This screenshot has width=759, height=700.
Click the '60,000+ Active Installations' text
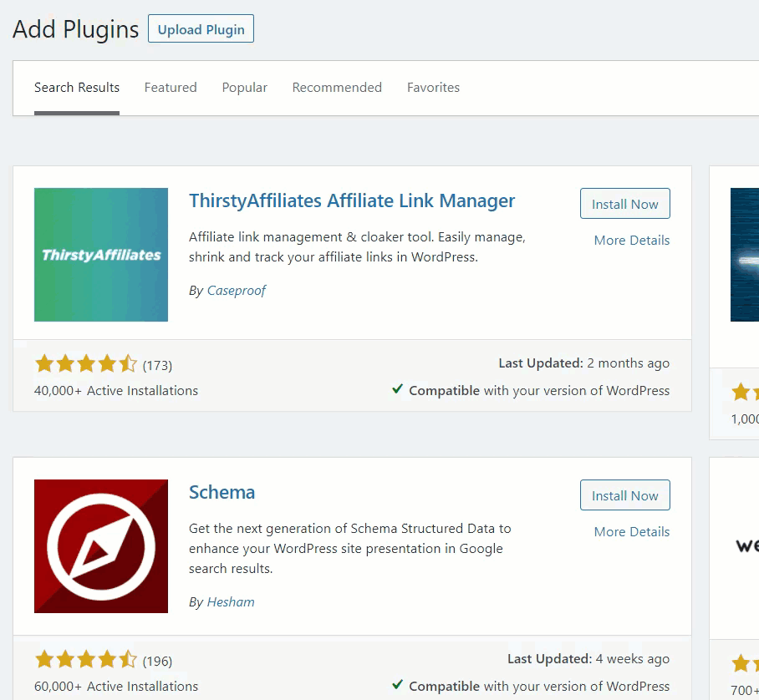click(x=116, y=687)
